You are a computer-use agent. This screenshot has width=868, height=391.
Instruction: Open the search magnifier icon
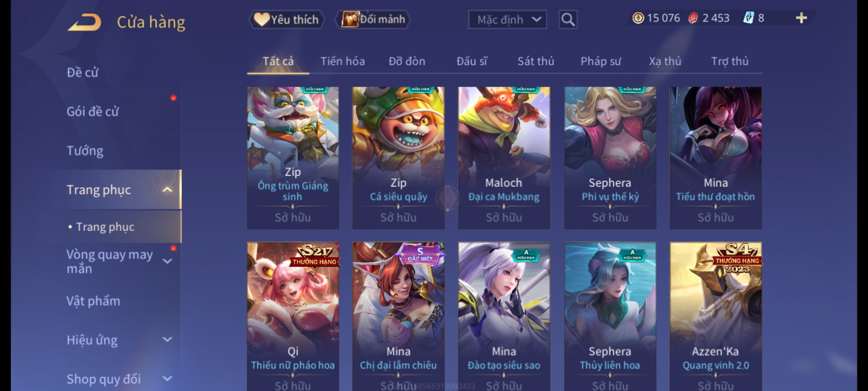568,20
